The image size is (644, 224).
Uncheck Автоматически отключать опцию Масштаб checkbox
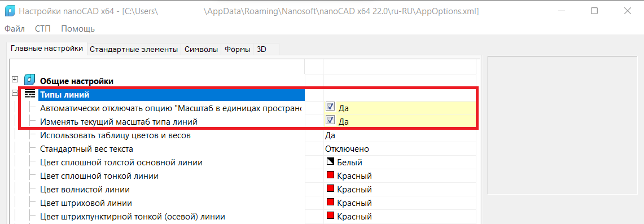[330, 107]
